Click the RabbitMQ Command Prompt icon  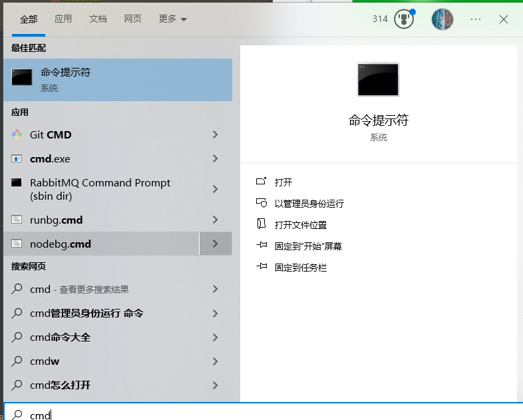pyautogui.click(x=17, y=182)
